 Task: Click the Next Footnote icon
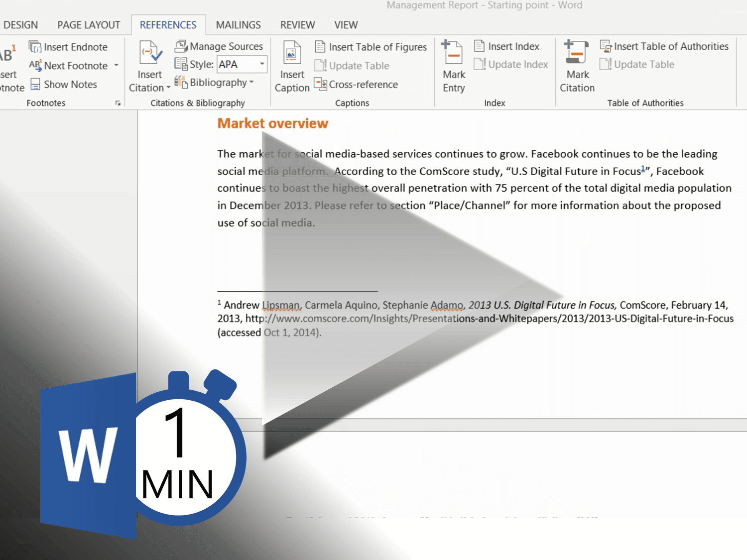pyautogui.click(x=35, y=65)
